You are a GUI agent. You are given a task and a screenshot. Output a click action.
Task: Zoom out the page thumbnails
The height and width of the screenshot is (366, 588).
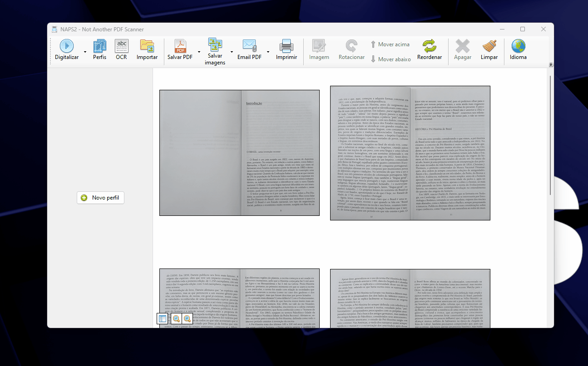(x=176, y=319)
